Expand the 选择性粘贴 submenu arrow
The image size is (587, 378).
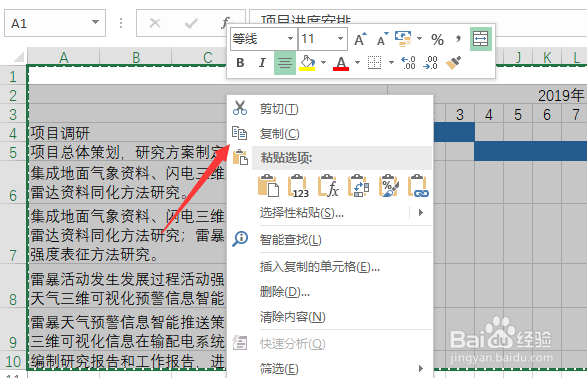tap(421, 213)
